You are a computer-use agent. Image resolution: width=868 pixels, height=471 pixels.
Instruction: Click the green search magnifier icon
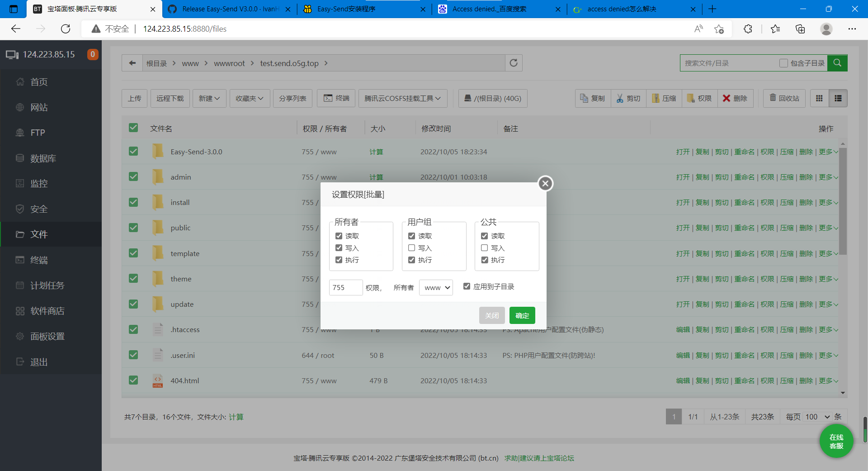click(837, 63)
